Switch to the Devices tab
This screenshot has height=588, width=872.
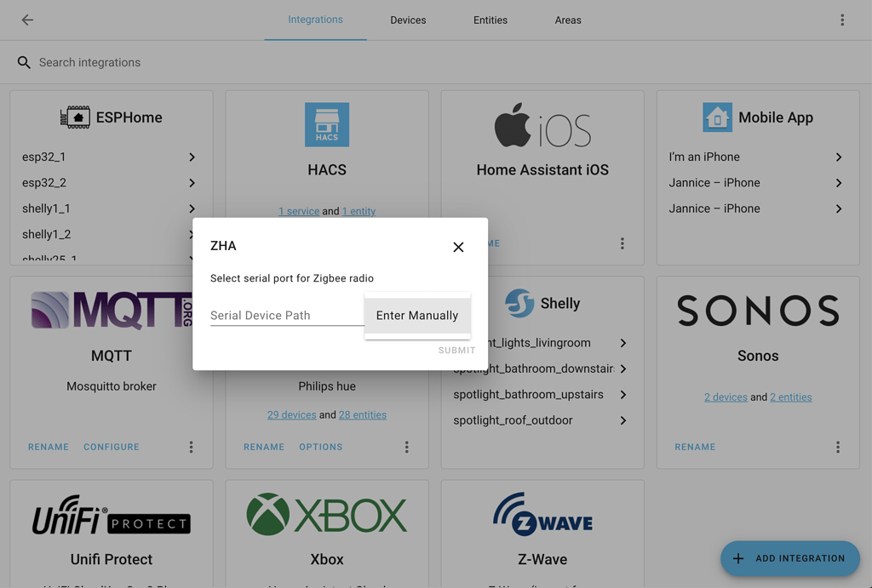pyautogui.click(x=407, y=20)
